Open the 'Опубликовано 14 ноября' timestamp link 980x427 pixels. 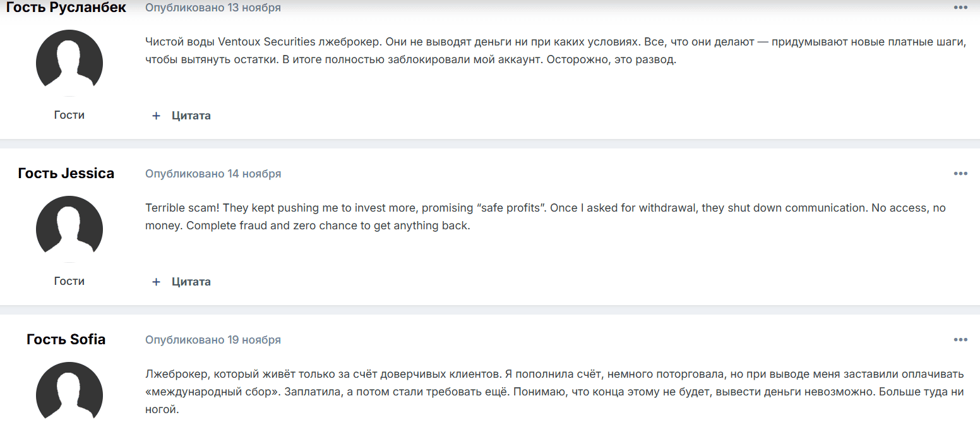click(213, 174)
